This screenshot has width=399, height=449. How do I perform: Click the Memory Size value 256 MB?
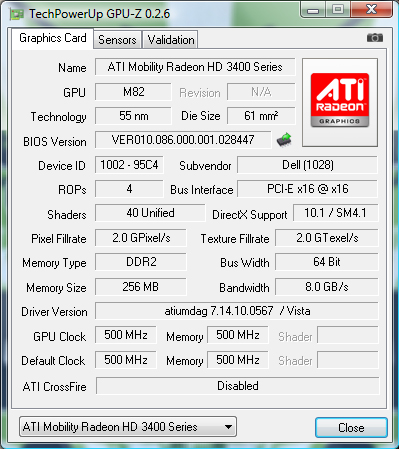click(141, 287)
